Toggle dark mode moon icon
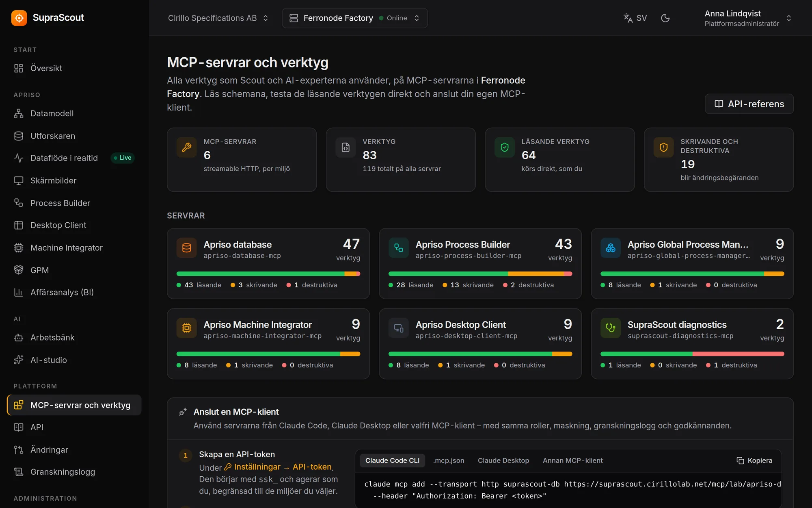This screenshot has height=508, width=812. (x=665, y=18)
